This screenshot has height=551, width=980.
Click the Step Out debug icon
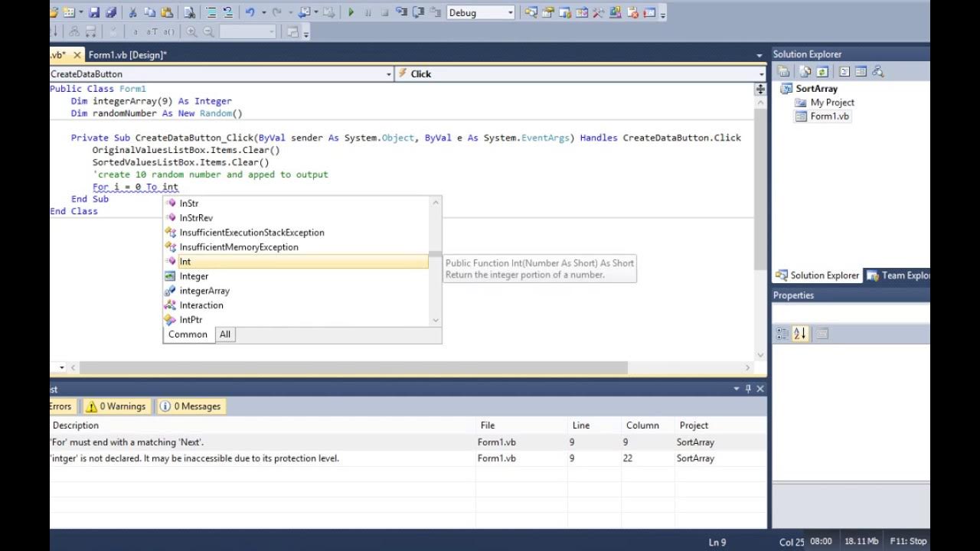[436, 13]
